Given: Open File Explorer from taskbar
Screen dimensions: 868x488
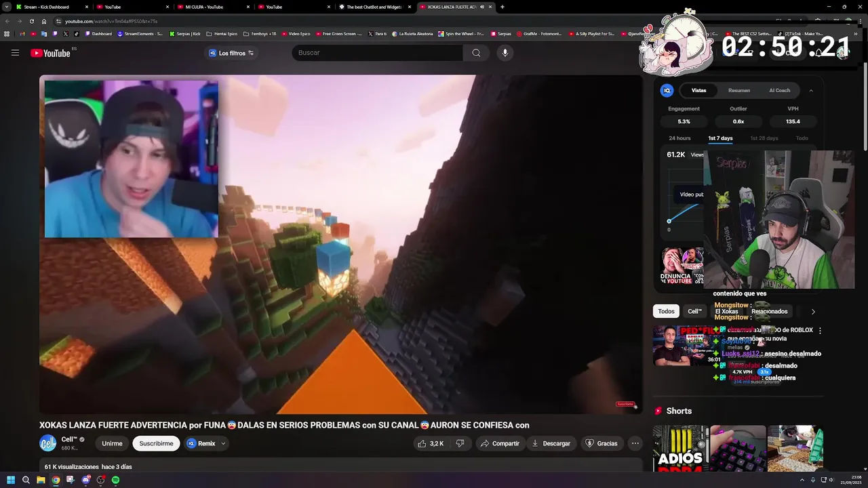Looking at the screenshot, I should [x=41, y=480].
